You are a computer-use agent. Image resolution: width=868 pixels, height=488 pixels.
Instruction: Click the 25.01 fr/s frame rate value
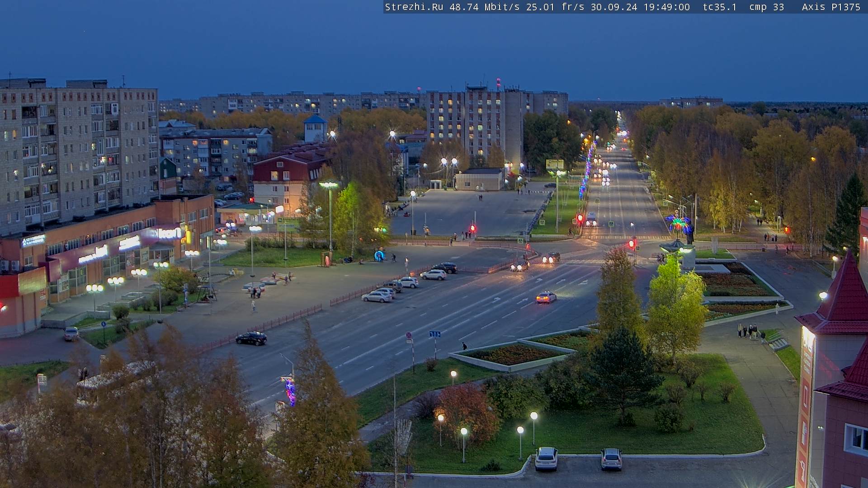(x=555, y=7)
